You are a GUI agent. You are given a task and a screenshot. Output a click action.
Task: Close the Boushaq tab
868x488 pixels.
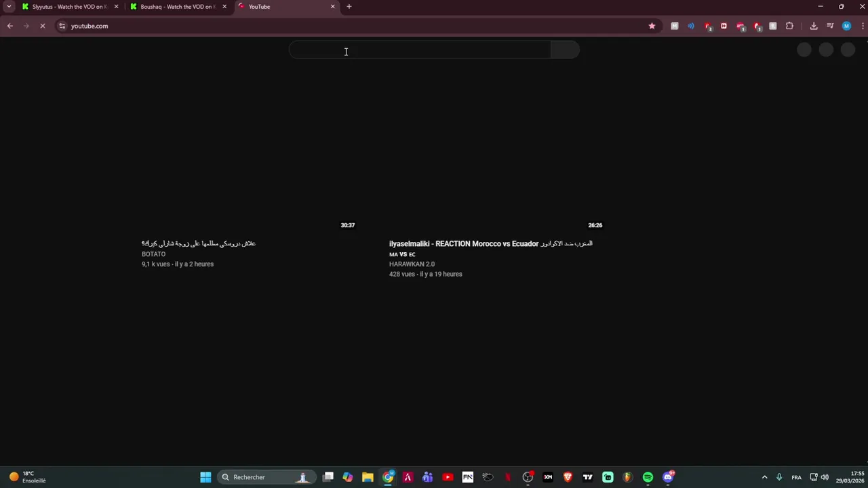224,7
